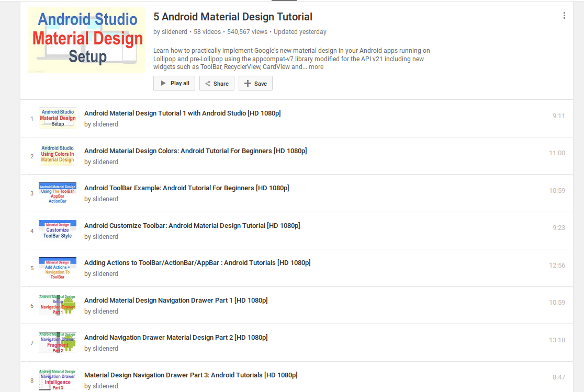584x392 pixels.
Task: Open the playlist three-dot options menu
Action: (564, 16)
